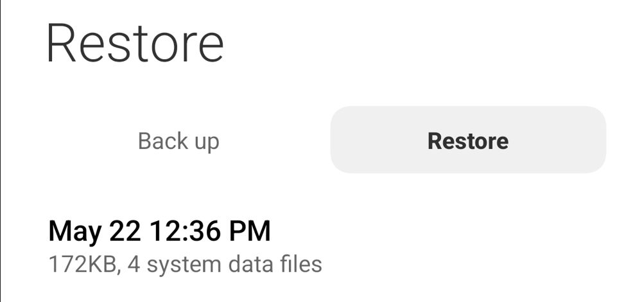Tap the rounded grey Restore tab background
Viewport: 644px width, 302px height.
click(x=468, y=140)
